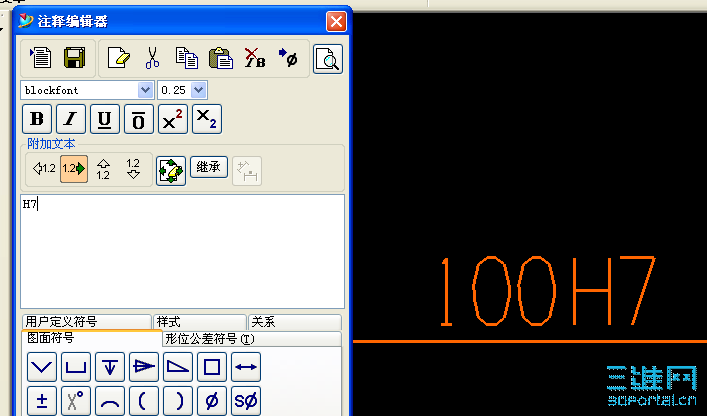The height and width of the screenshot is (416, 707).
Task: Insert the spherical diameter SØ symbol
Action: 246,401
